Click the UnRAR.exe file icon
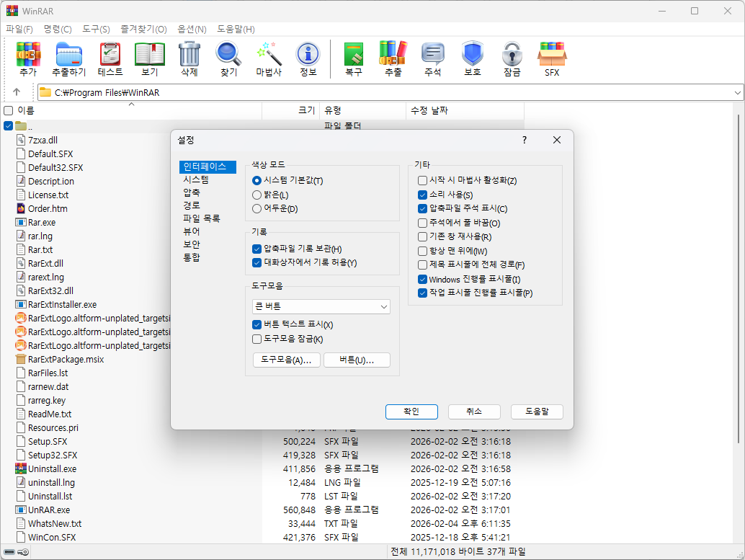Screen dimensions: 745x560 point(20,510)
